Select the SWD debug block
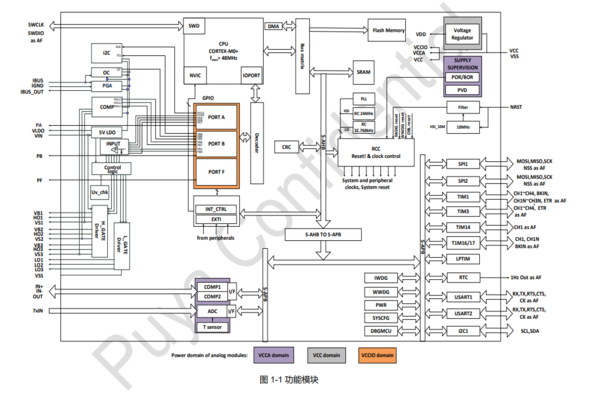Image resolution: width=600 pixels, height=396 pixels. click(x=194, y=26)
